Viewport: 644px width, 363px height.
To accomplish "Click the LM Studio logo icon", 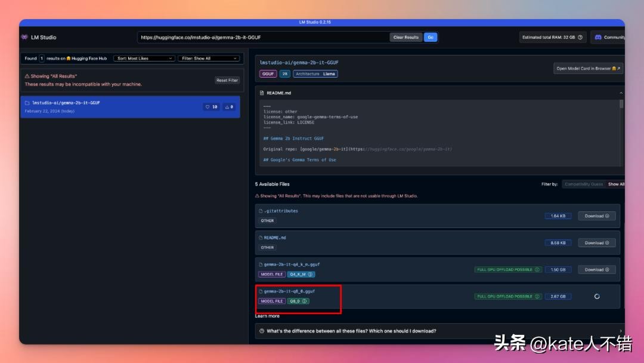I will (x=24, y=37).
